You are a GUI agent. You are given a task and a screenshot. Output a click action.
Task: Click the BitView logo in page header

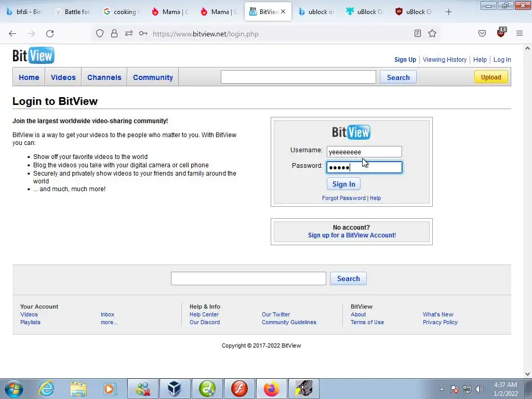pos(33,55)
